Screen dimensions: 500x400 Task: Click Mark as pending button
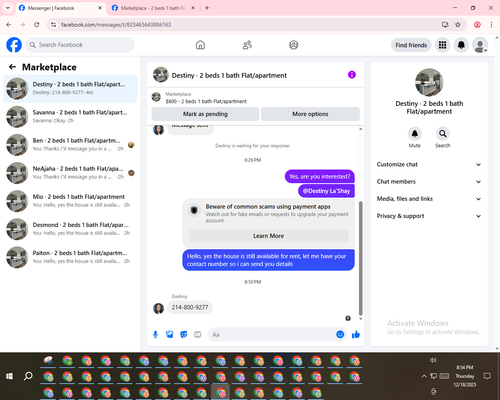tap(205, 114)
